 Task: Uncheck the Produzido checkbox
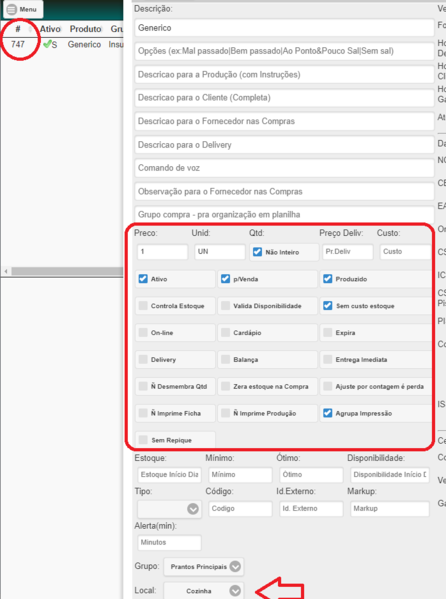tap(328, 279)
